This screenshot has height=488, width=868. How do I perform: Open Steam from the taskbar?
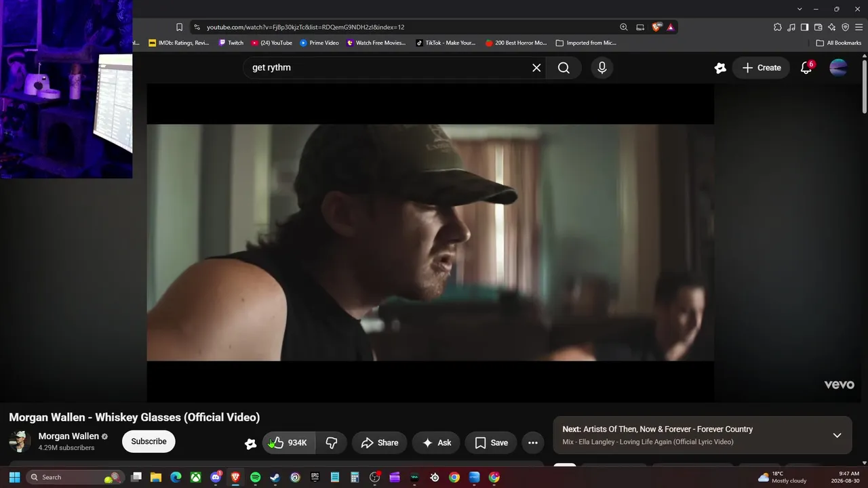tap(275, 477)
